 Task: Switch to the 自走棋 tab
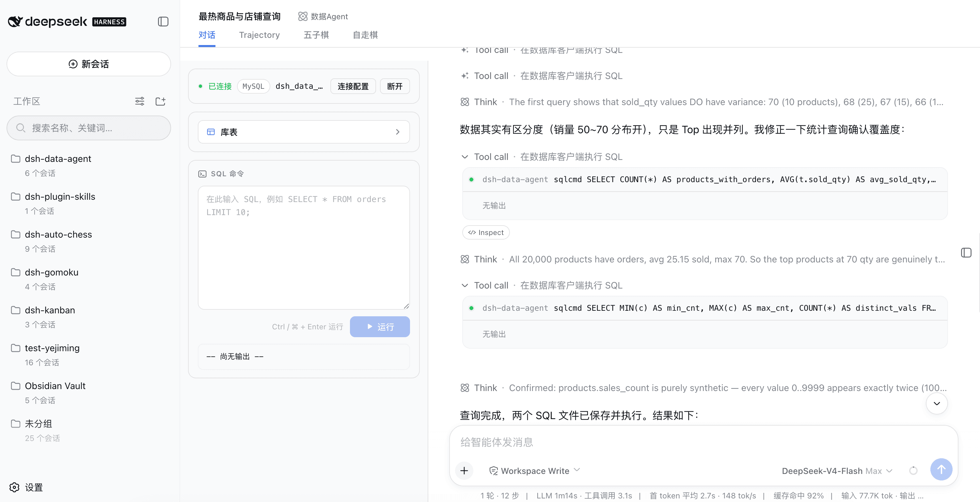[x=365, y=35]
